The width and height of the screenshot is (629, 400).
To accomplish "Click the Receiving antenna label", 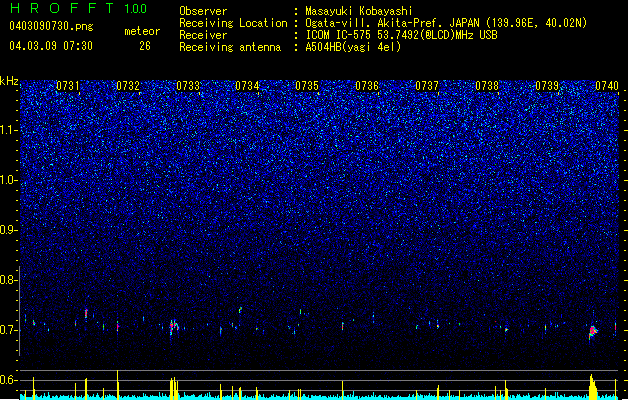I will coord(230,47).
